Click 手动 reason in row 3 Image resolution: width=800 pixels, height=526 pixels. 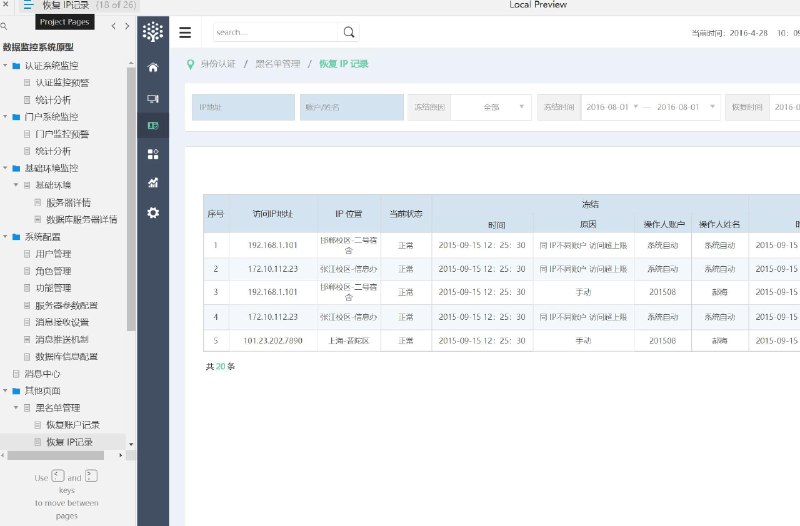[x=583, y=292]
